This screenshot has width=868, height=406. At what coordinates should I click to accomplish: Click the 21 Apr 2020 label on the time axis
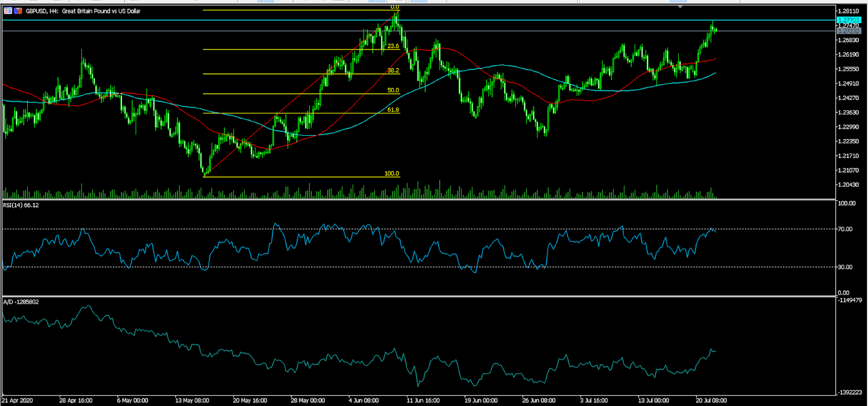tap(18, 400)
